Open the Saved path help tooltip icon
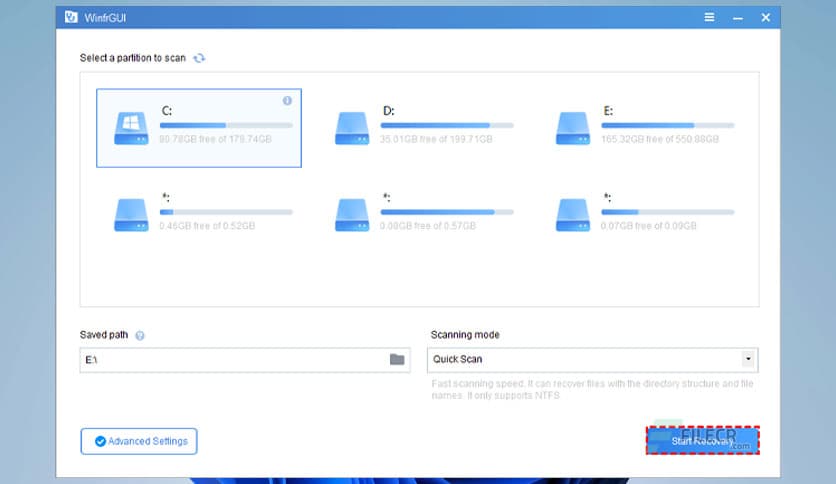This screenshot has width=836, height=484. (140, 335)
